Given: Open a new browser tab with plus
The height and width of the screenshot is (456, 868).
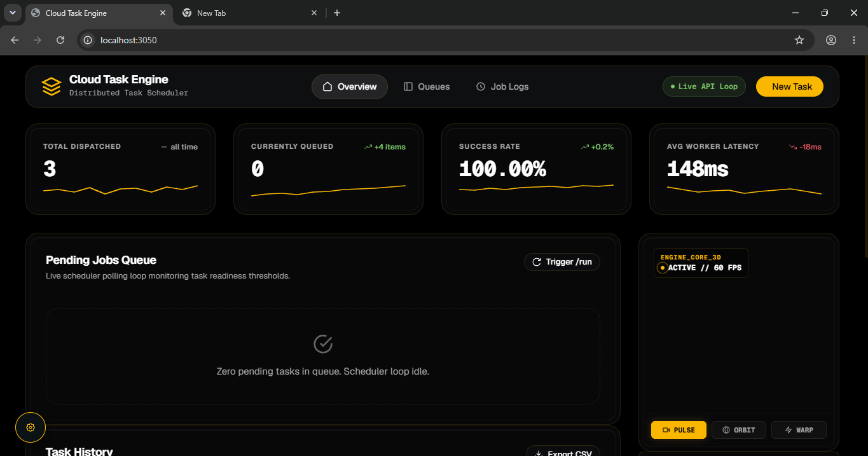Looking at the screenshot, I should pyautogui.click(x=337, y=13).
